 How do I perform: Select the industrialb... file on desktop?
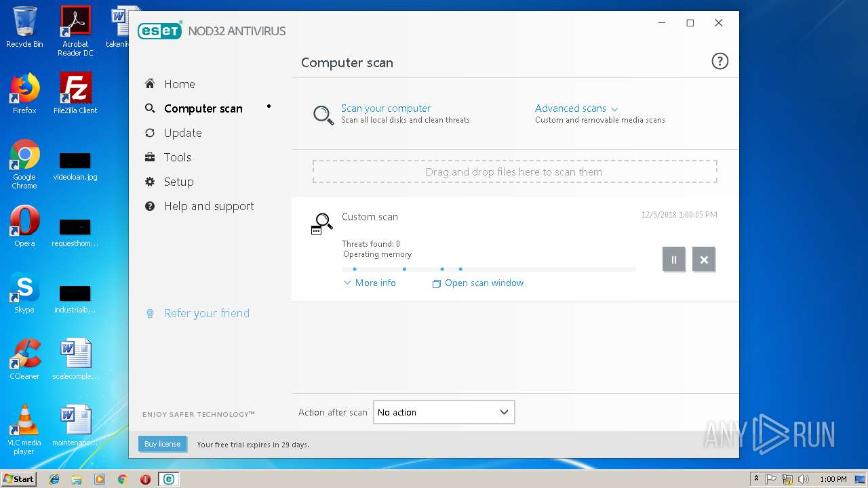click(75, 300)
